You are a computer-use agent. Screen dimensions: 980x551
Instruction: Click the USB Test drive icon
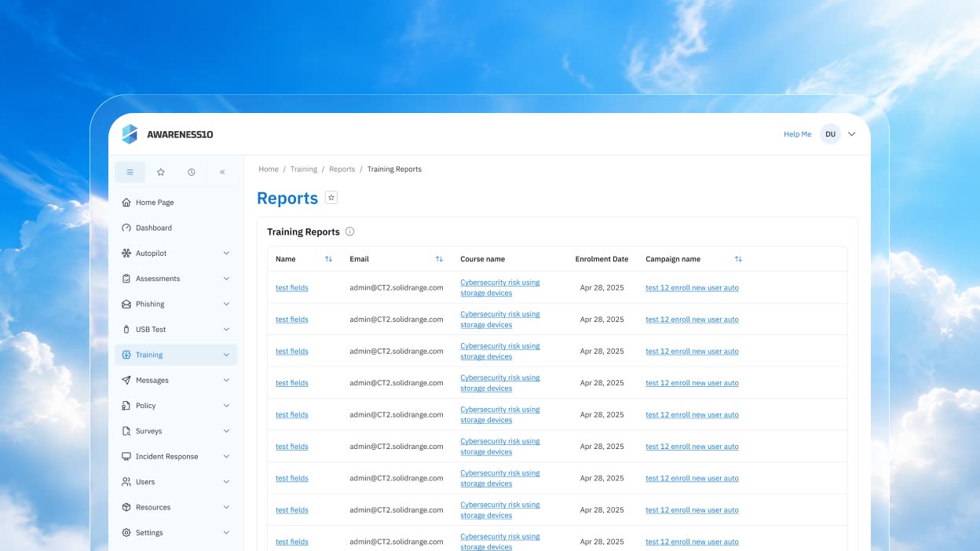click(x=126, y=330)
